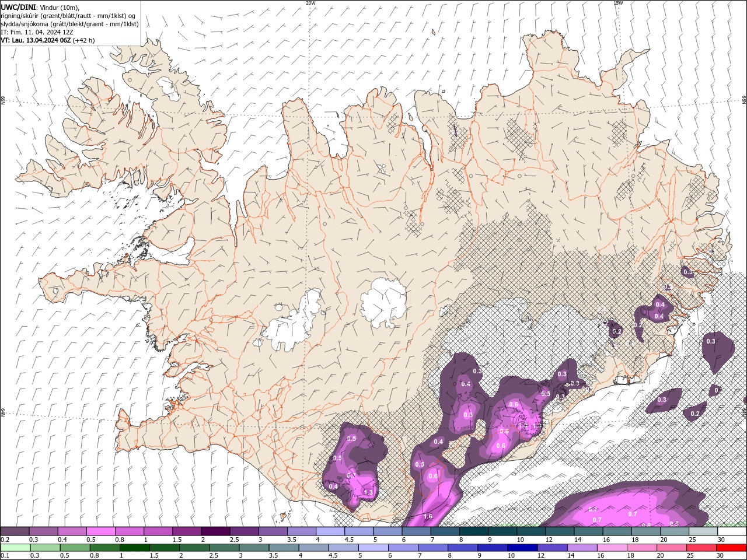Pick the bright pink upper-row swatch labeled 0.5

point(101,531)
